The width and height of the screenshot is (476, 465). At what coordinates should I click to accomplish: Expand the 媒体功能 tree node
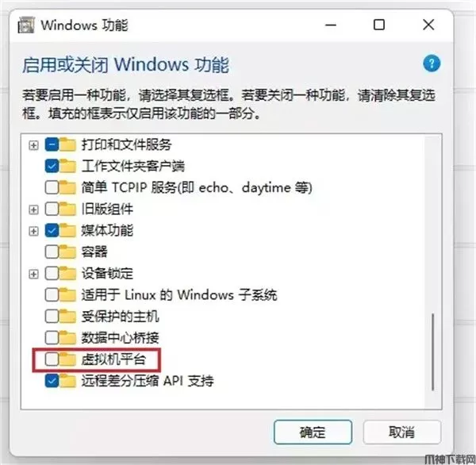(33, 232)
